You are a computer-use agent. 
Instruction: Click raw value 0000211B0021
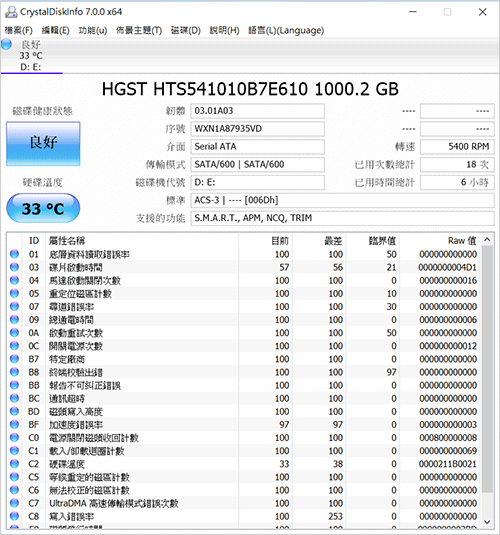click(448, 464)
